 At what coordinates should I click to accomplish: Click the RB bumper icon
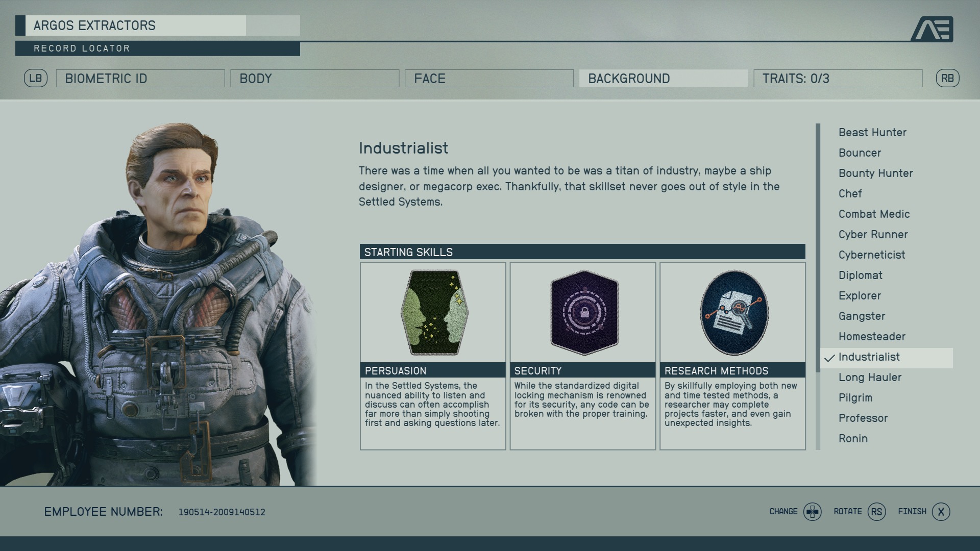point(947,79)
